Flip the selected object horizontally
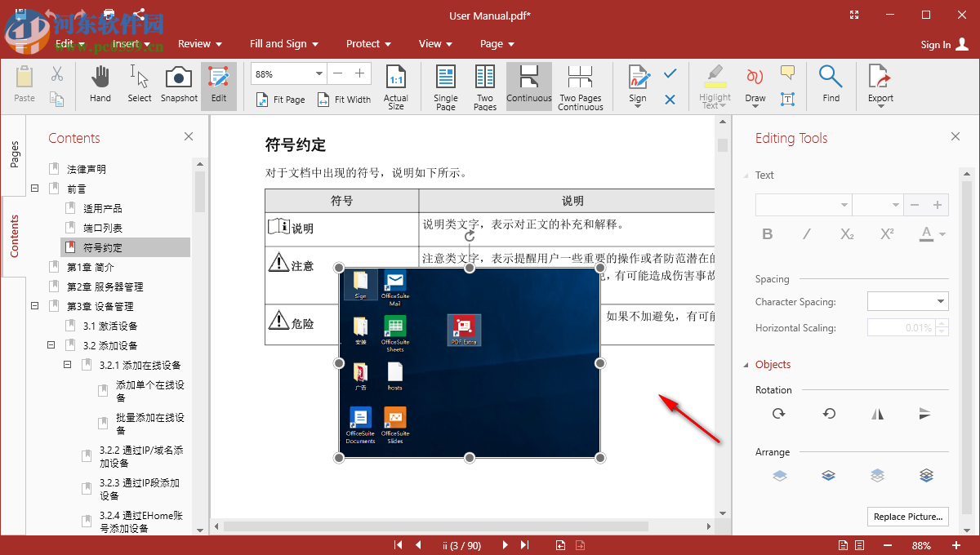This screenshot has height=555, width=980. 877,414
